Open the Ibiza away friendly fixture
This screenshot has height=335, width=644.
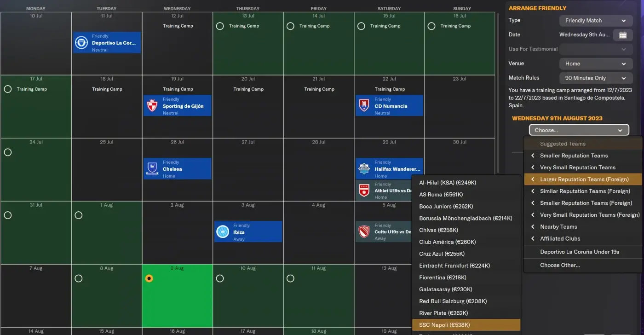pyautogui.click(x=248, y=232)
